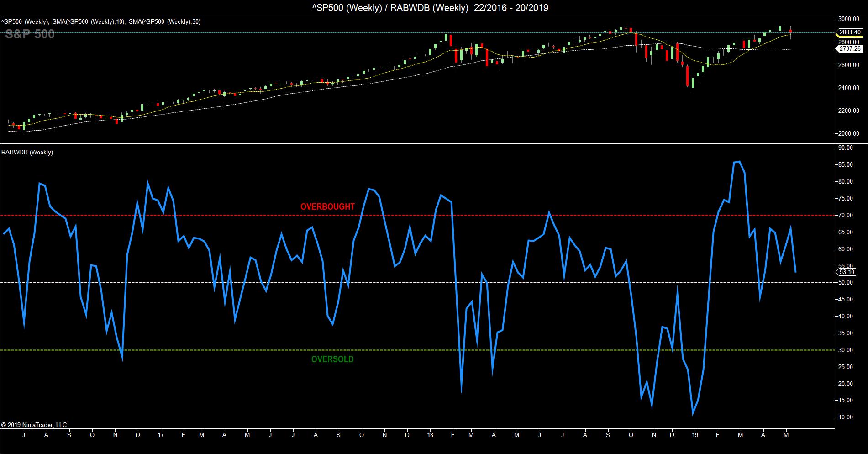
Task: Click the chart title at top
Action: click(x=434, y=7)
